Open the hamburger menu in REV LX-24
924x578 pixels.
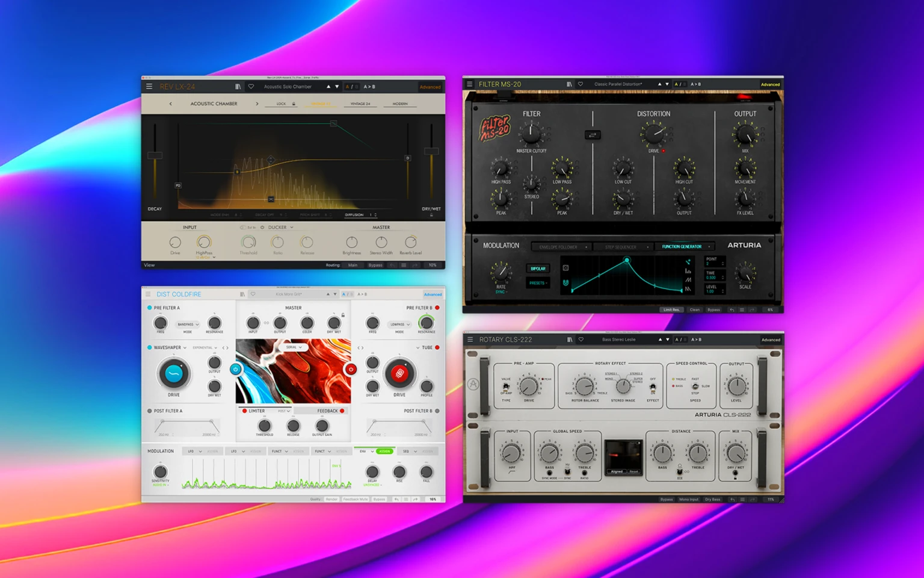coord(149,87)
